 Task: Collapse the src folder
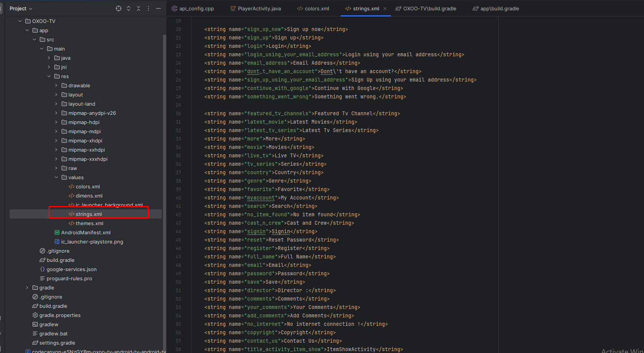point(34,39)
